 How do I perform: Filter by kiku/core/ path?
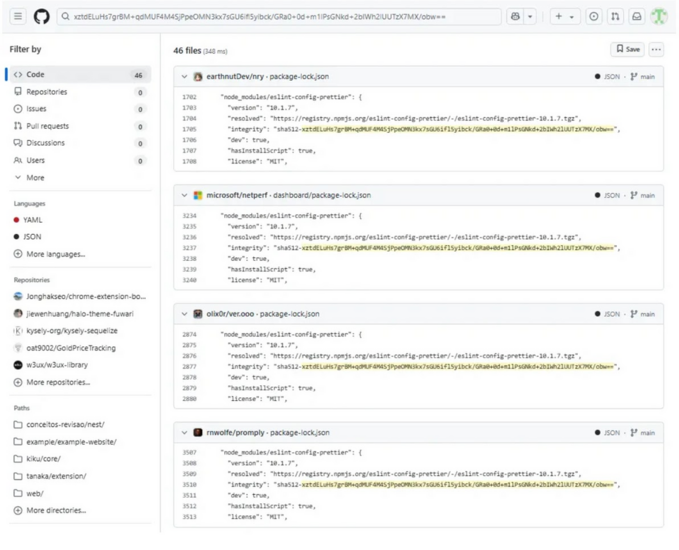pos(80,459)
